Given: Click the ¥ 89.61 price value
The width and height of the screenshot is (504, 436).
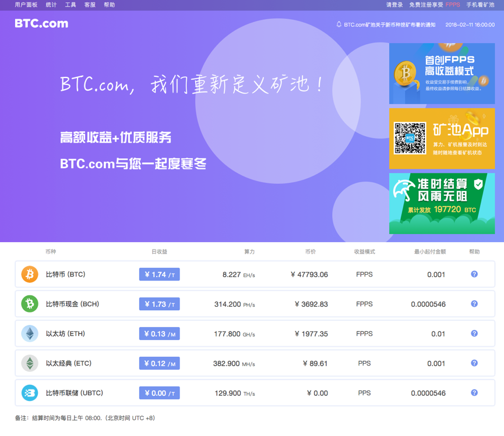Looking at the screenshot, I should click(315, 363).
